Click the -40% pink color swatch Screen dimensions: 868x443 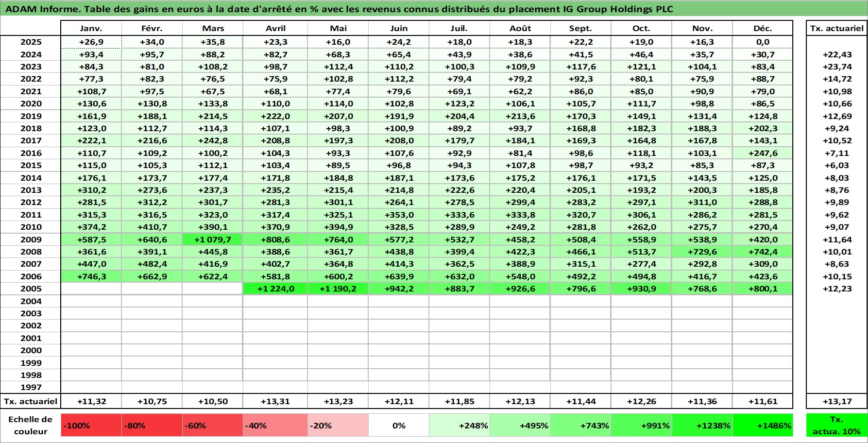tap(275, 426)
